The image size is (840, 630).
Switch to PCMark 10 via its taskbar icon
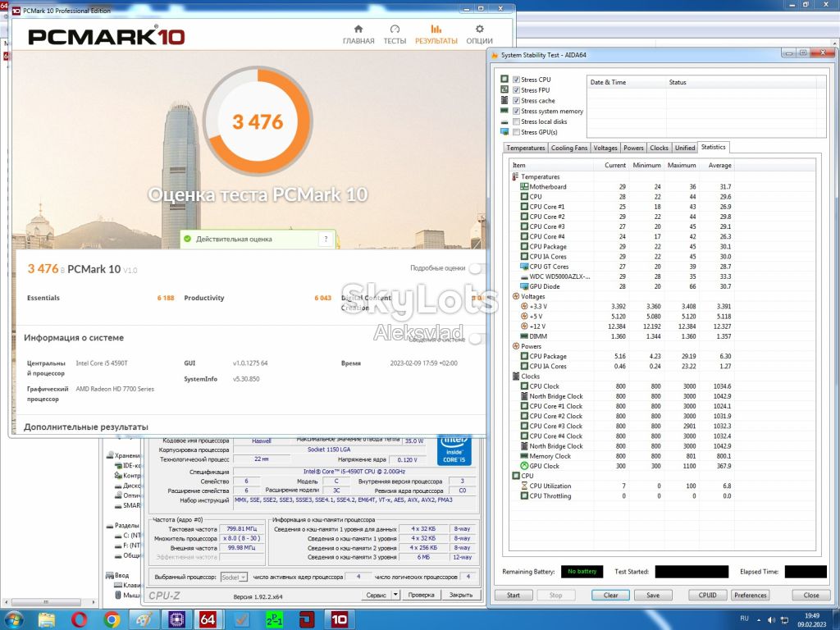click(x=340, y=620)
